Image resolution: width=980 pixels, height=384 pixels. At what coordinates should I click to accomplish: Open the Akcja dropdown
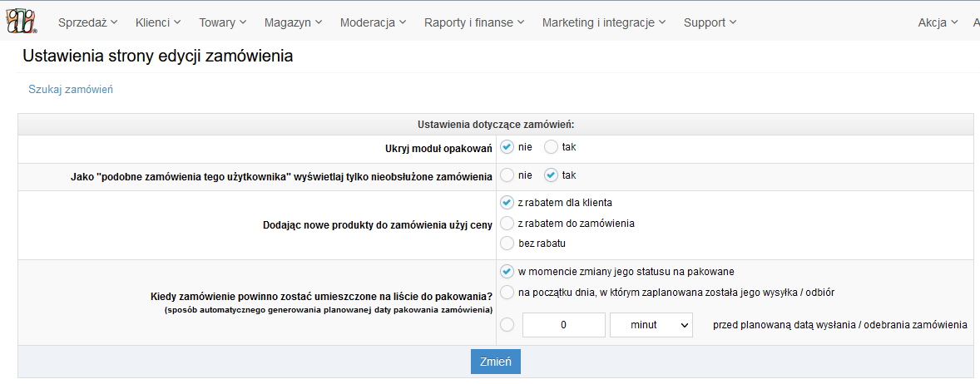click(x=938, y=22)
